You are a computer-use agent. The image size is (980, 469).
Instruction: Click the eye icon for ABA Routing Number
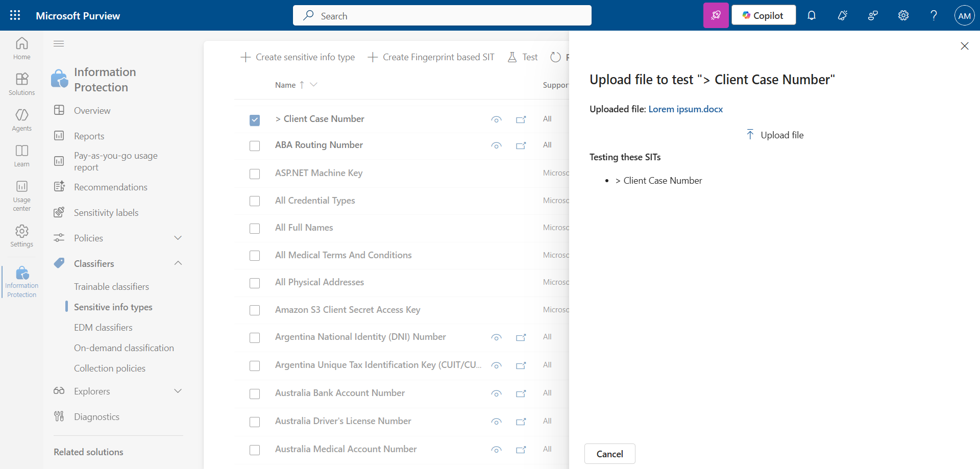tap(496, 145)
